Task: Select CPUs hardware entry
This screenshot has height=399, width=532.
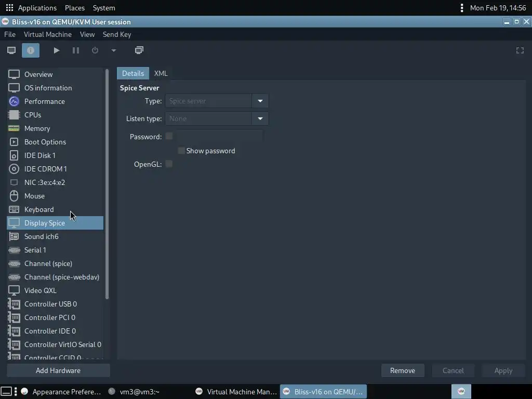Action: 55,115
